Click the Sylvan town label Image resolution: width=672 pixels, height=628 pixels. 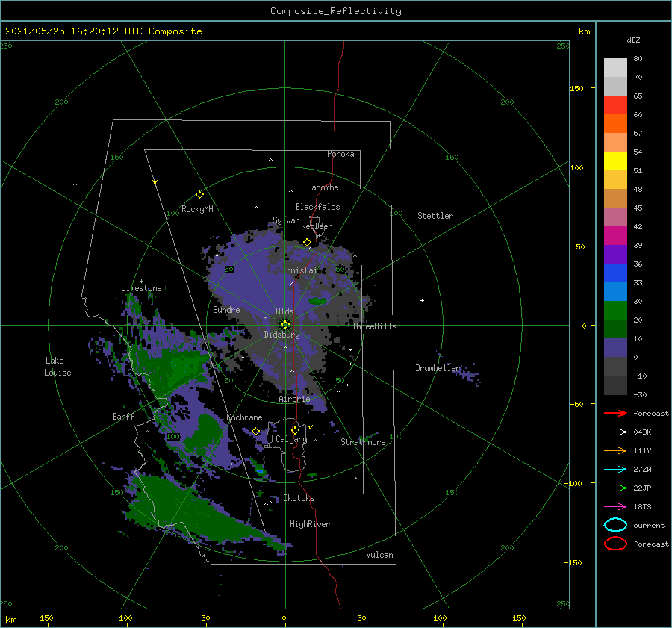coord(286,220)
